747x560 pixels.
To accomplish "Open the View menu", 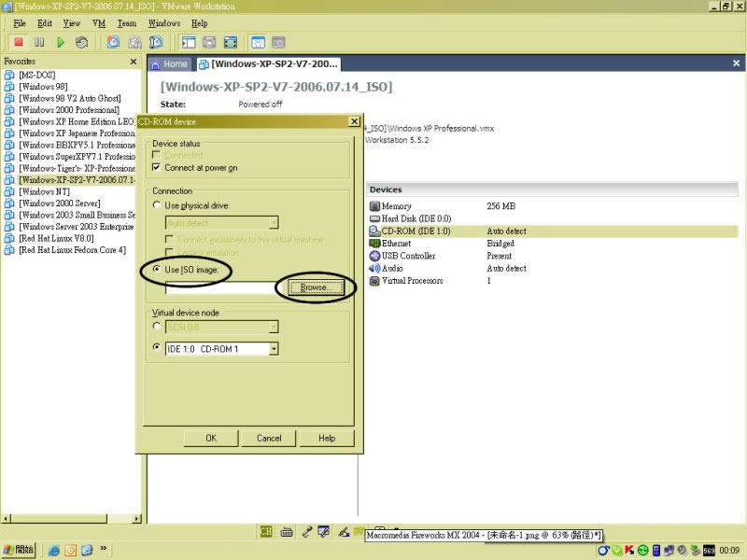I will pyautogui.click(x=72, y=23).
